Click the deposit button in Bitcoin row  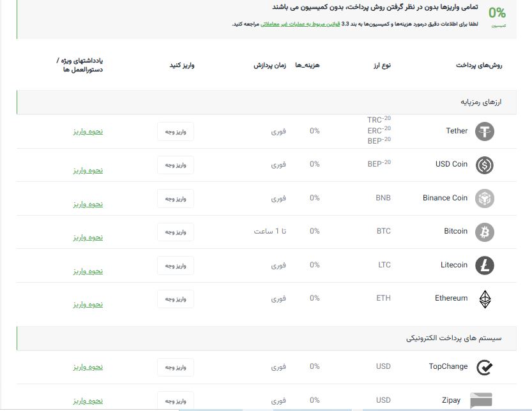[176, 232]
